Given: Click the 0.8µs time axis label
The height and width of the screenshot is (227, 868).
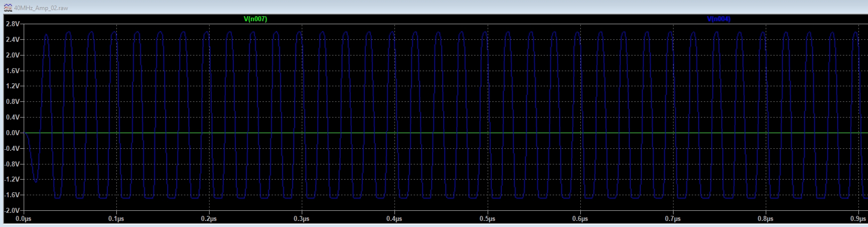Looking at the screenshot, I should pyautogui.click(x=765, y=219).
